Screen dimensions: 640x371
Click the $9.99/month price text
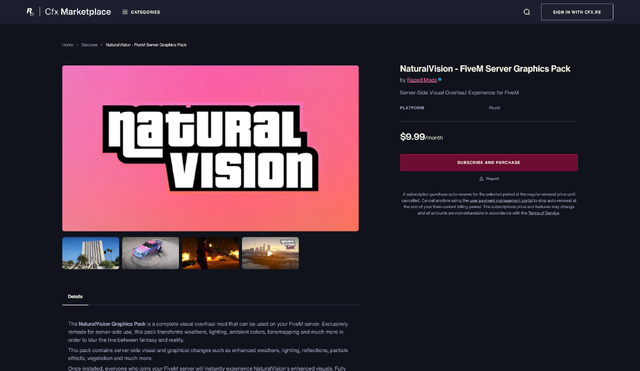point(421,137)
